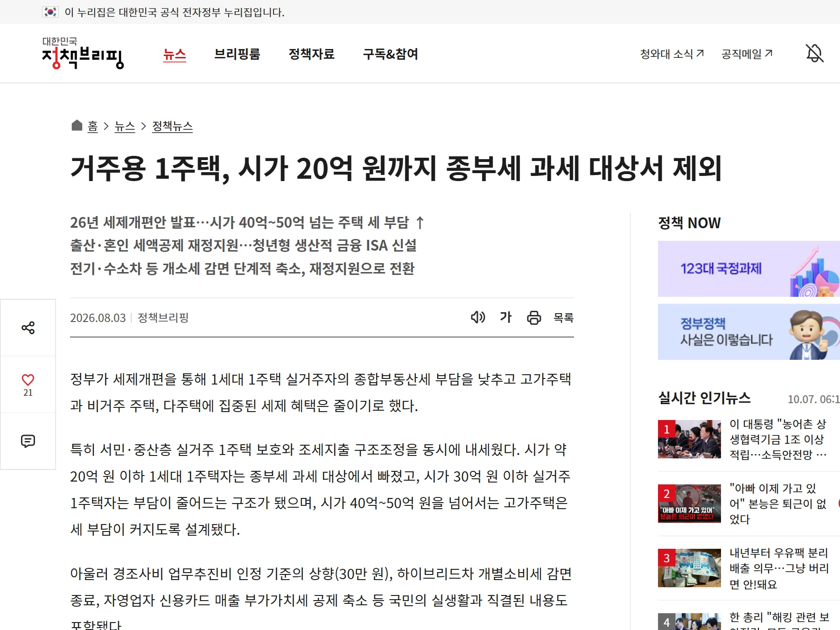
Task: Like the article with heart icon
Action: click(28, 379)
